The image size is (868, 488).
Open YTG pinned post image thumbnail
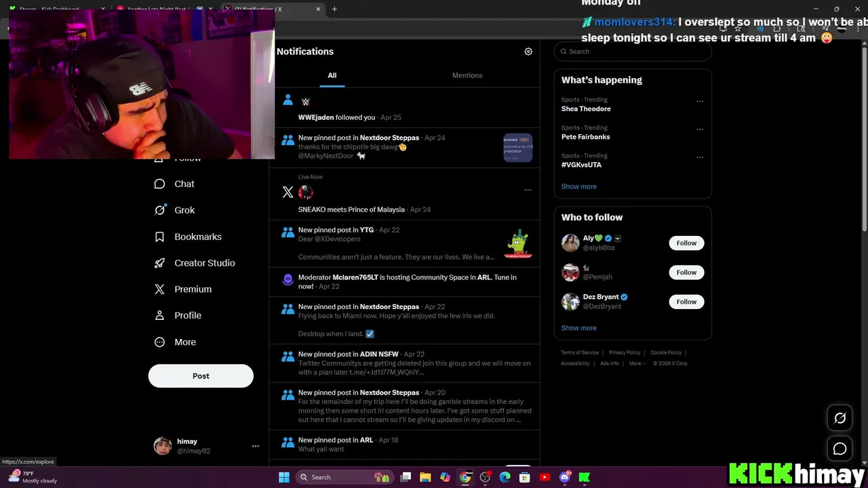point(518,244)
